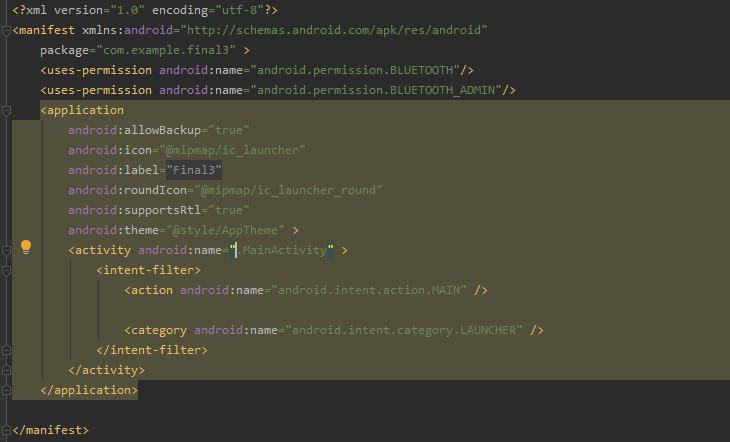
Task: Click the "android.permission.BLUETOOTH_ADMIN" permission string
Action: (376, 90)
